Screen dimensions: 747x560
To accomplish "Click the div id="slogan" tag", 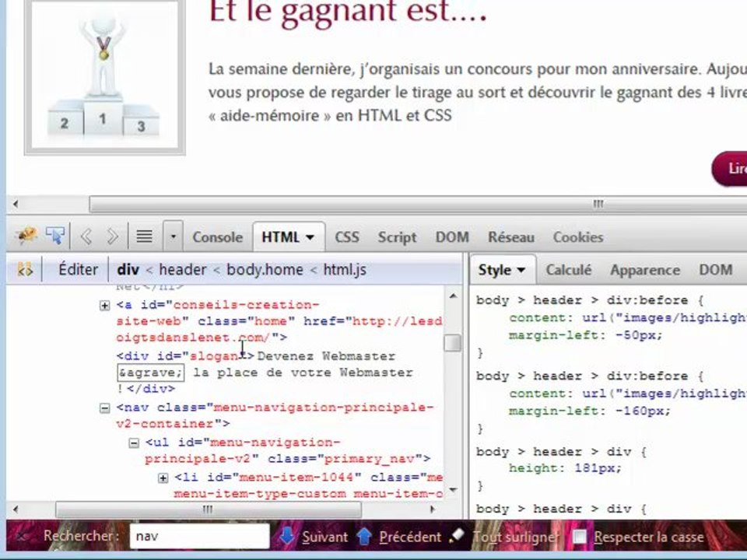I will point(185,356).
